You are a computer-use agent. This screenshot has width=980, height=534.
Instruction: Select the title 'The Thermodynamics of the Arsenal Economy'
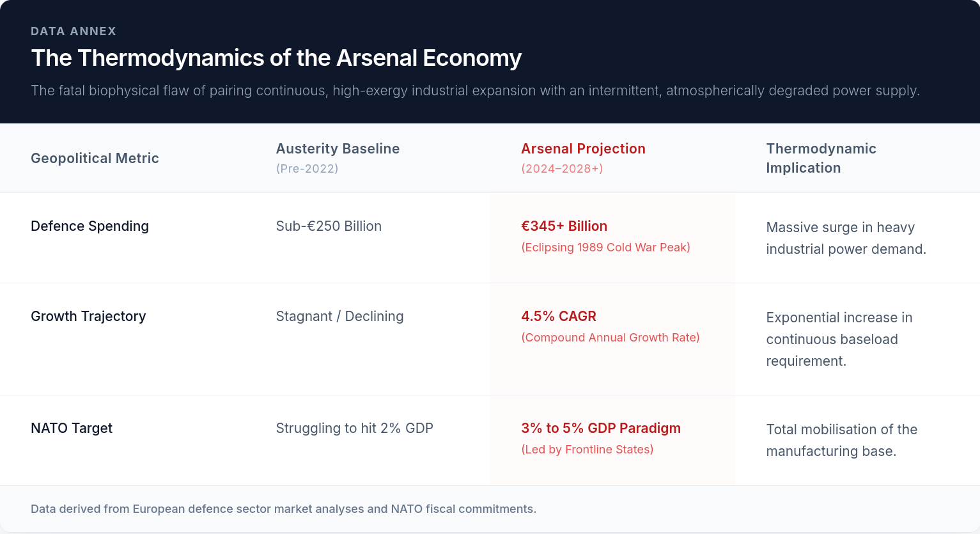276,58
